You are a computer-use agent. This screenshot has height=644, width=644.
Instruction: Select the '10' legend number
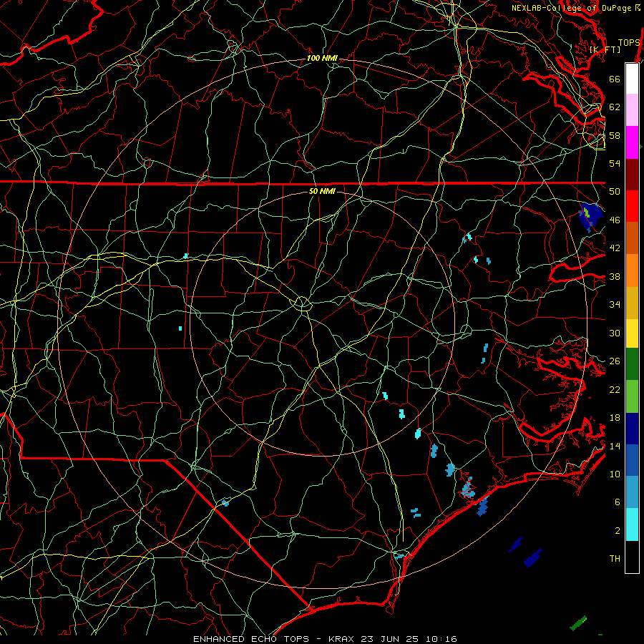[615, 474]
